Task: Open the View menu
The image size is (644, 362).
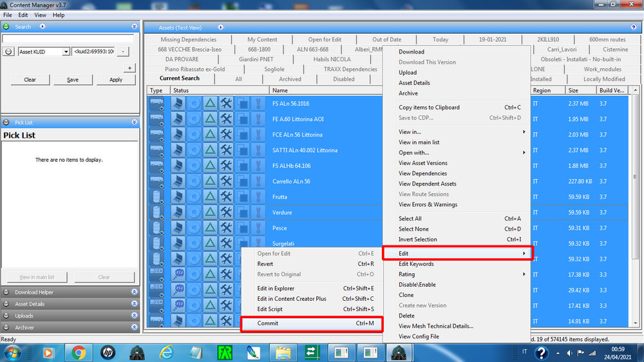Action: pyautogui.click(x=40, y=15)
